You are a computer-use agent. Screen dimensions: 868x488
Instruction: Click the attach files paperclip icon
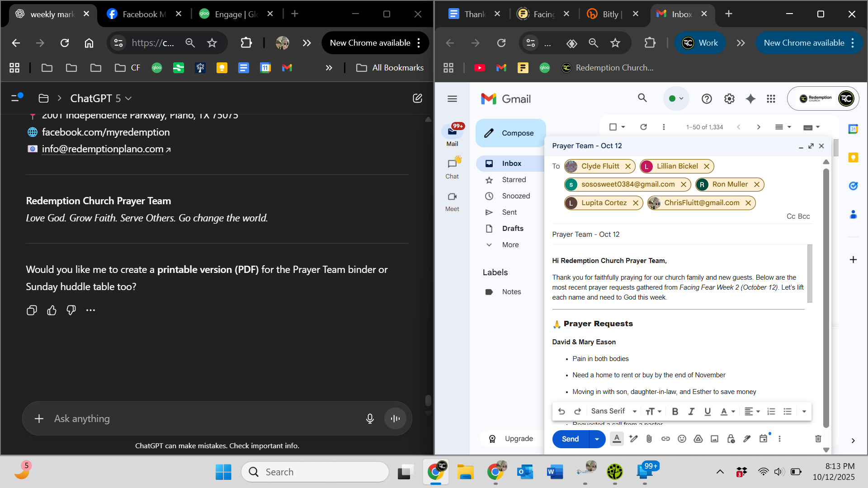(649, 439)
